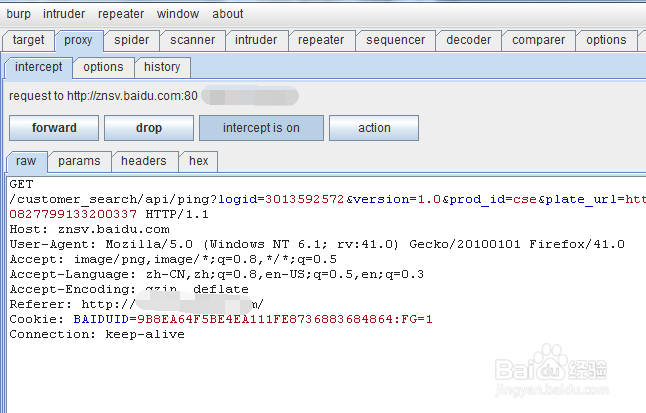
Task: Drop the intercepted request
Action: [x=149, y=128]
